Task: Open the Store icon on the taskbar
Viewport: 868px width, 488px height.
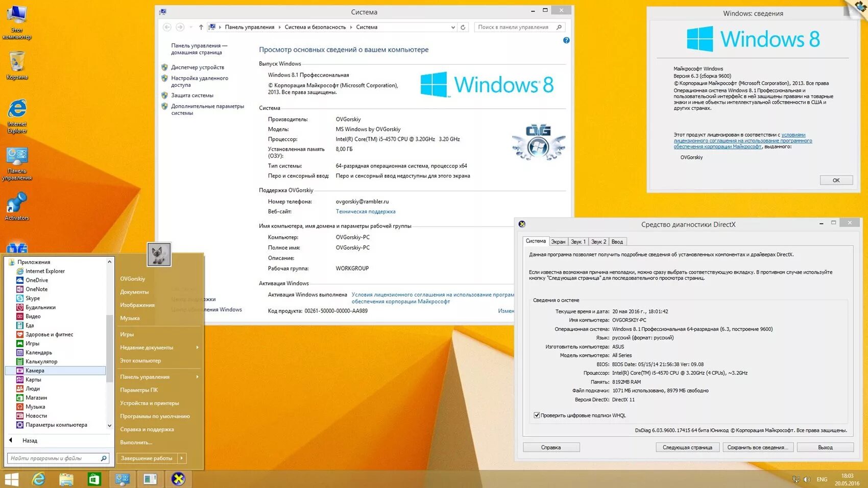Action: click(x=94, y=479)
